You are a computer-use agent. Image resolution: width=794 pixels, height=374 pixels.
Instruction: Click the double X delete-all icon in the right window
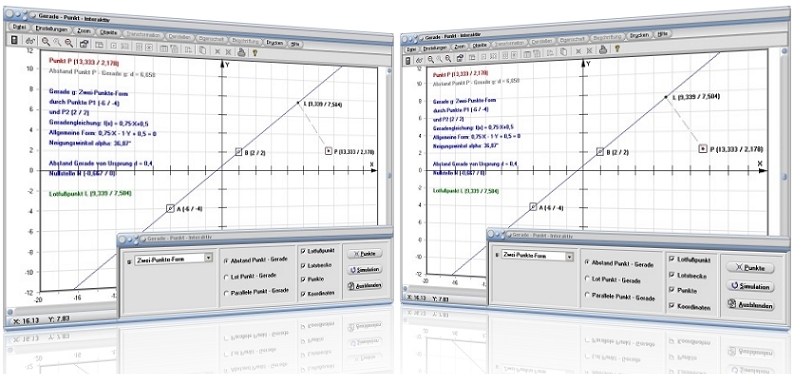coord(589,50)
